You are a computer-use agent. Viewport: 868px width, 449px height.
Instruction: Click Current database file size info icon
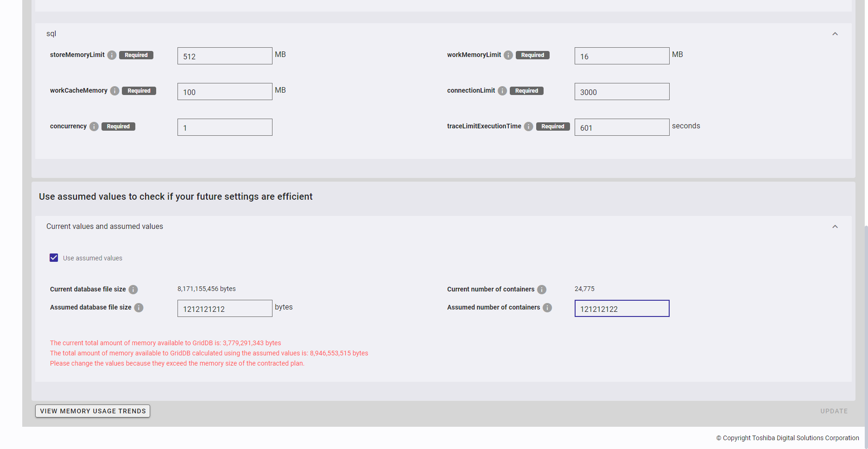[133, 290]
